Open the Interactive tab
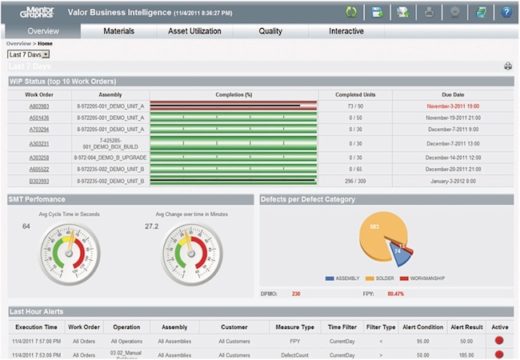This screenshot has width=520, height=360. [346, 31]
